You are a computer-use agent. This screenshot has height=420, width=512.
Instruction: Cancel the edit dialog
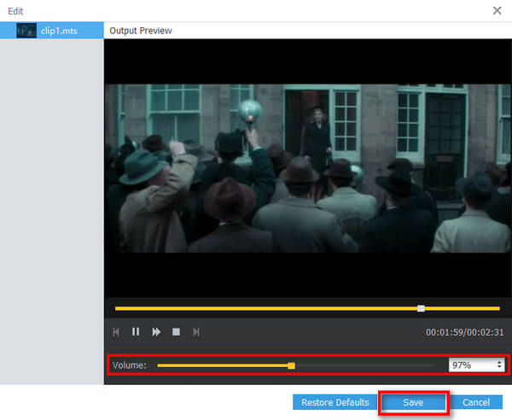[476, 402]
